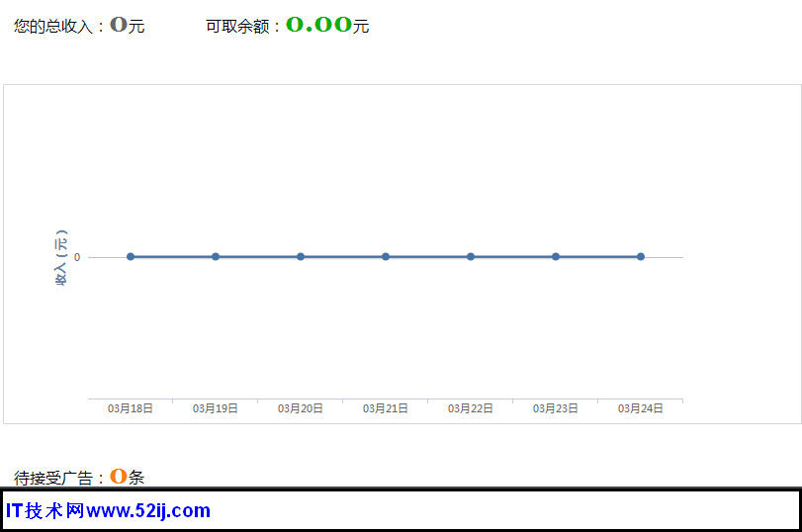The image size is (802, 532).
Task: Click the 03月19日 label on the x-axis
Action: coord(216,408)
